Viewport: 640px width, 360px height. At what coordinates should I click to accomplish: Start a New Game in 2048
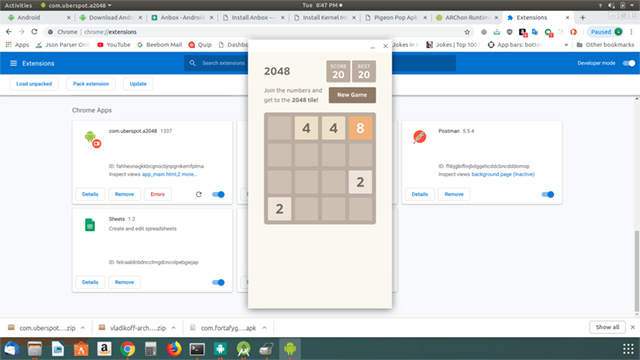[x=352, y=95]
